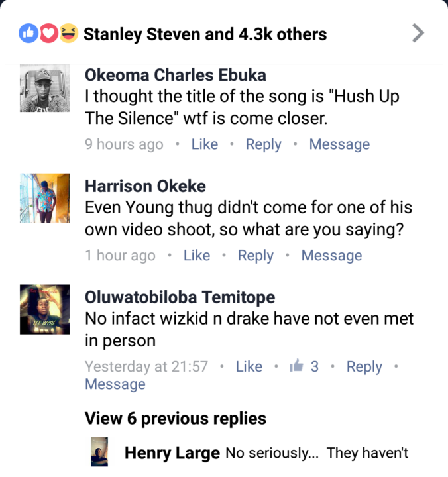The image size is (448, 477).
Task: Message Okeoma Charles Ebuka
Action: click(339, 144)
